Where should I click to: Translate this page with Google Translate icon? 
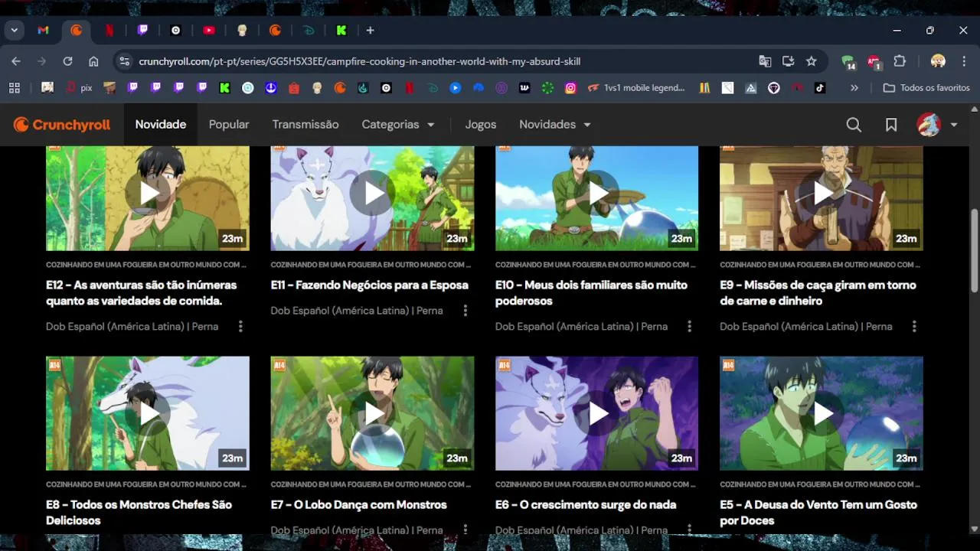pos(765,61)
